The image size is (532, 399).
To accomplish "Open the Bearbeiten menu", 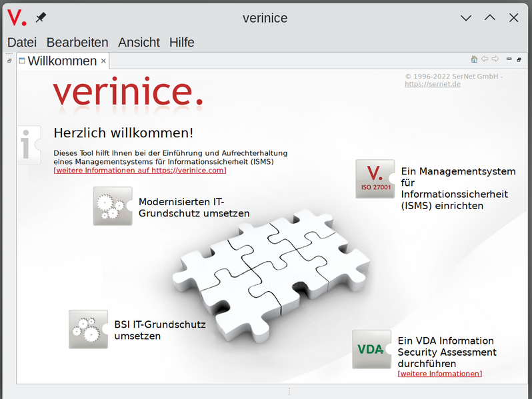I will 77,43.
